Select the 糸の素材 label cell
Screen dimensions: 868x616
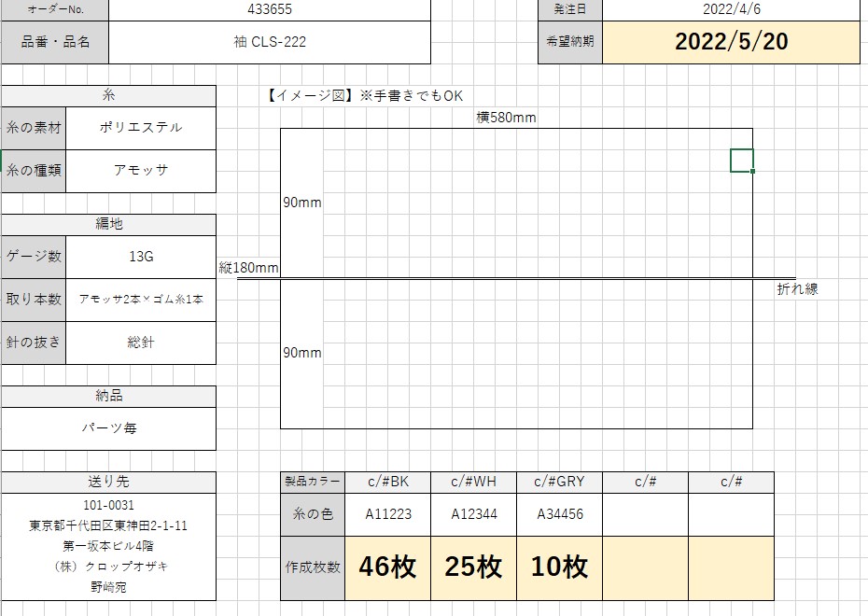(34, 128)
